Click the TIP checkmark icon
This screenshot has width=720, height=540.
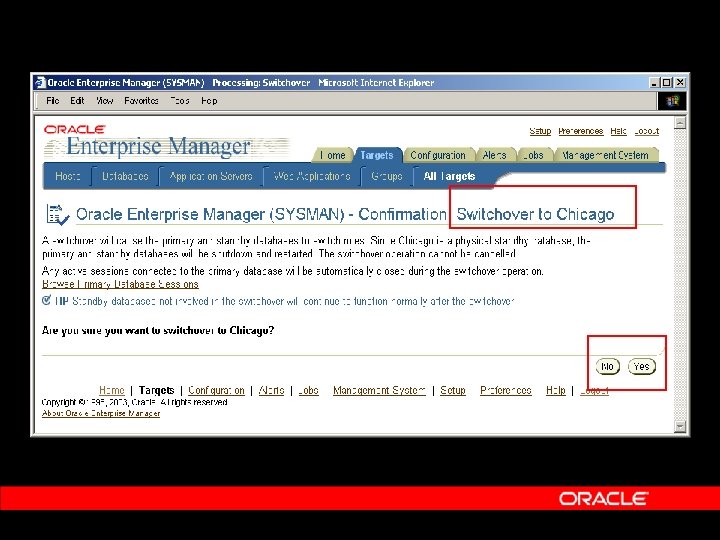46,301
